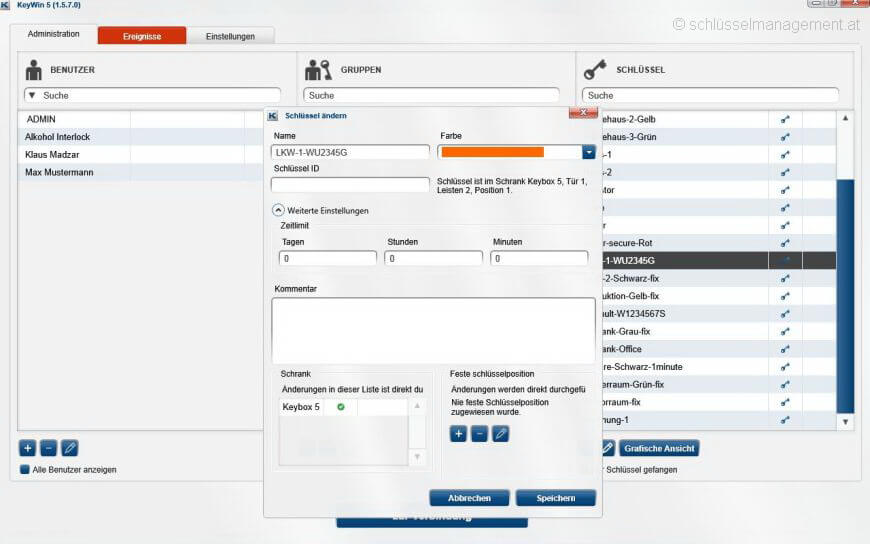Remove fixed key position with minus icon
870x544 pixels.
[x=479, y=434]
